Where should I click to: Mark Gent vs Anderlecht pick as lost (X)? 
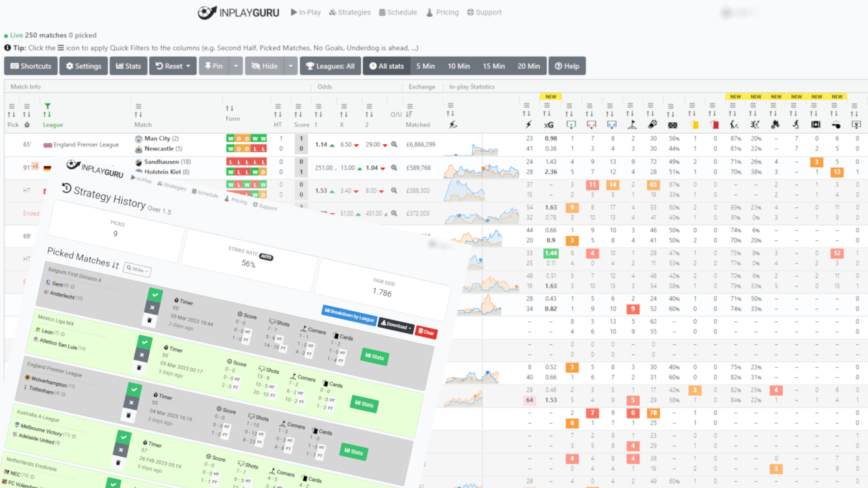152,307
